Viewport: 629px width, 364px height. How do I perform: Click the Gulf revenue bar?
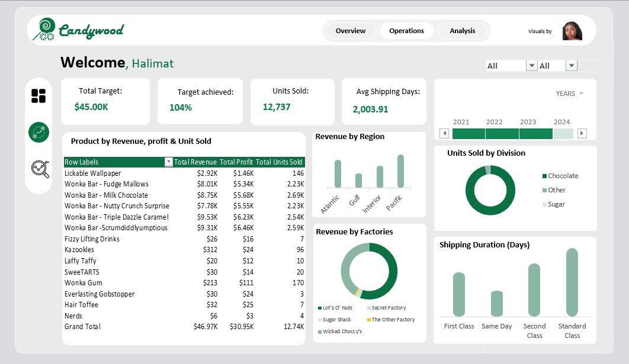(359, 181)
